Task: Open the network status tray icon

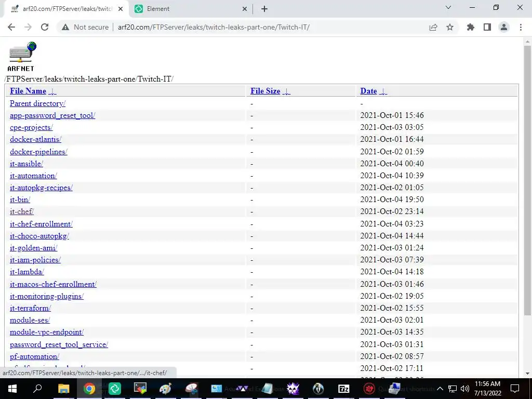Action: pos(453,389)
